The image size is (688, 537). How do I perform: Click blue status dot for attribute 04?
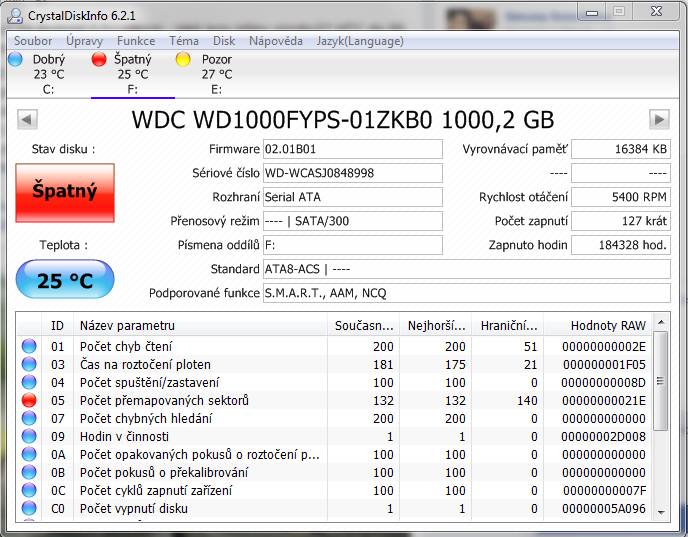click(x=29, y=382)
